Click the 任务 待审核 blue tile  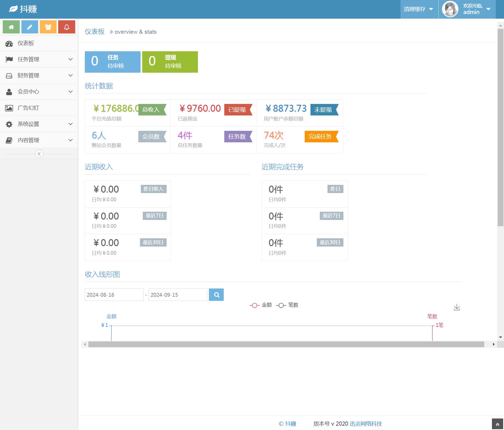[x=113, y=62]
